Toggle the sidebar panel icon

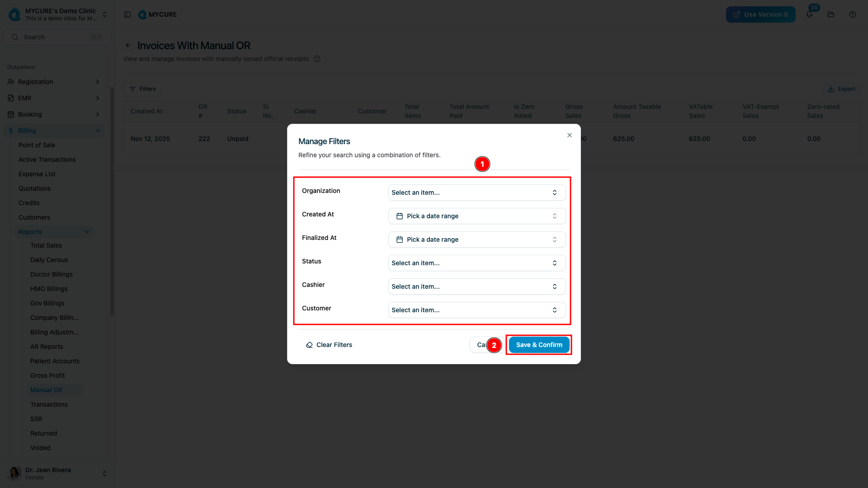(127, 14)
